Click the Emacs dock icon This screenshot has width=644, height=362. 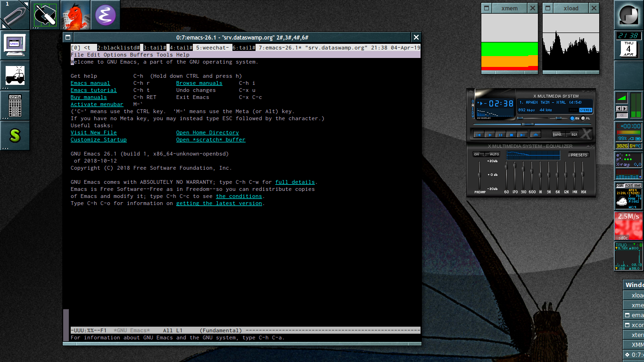tap(105, 15)
